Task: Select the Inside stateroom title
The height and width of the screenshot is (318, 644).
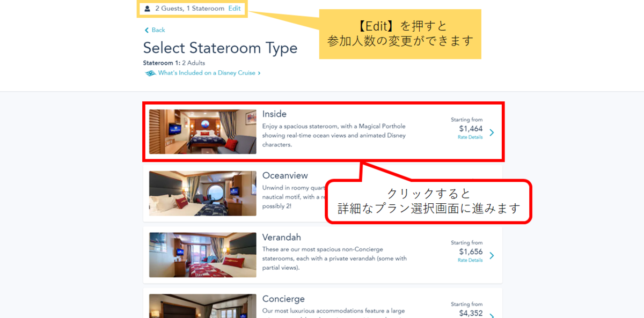Action: tap(274, 114)
